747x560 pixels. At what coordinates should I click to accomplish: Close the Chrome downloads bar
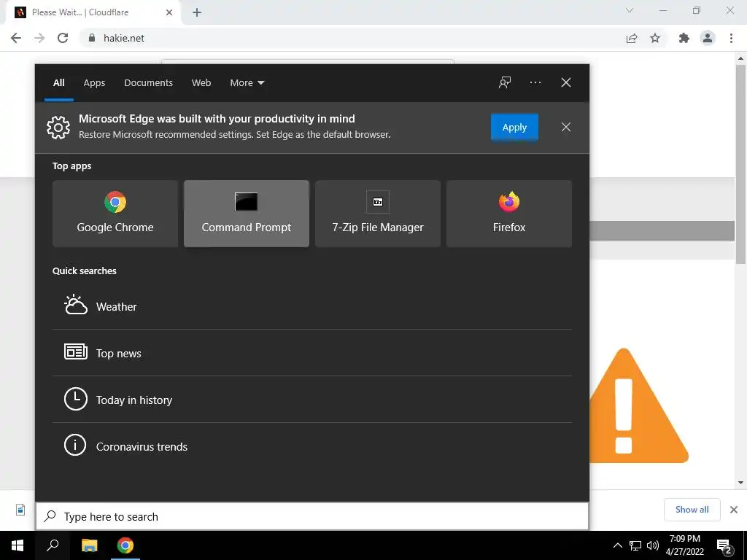point(734,510)
